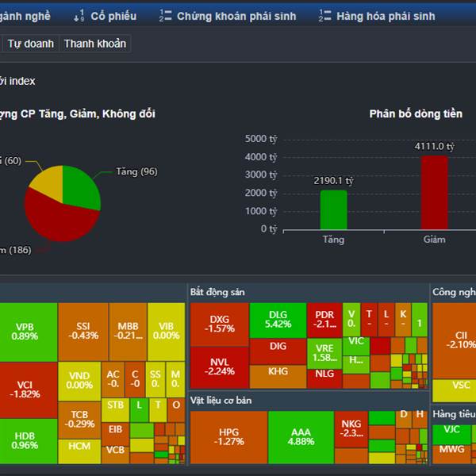
Task: Click the green Tăng pie slice
Action: [x=79, y=188]
